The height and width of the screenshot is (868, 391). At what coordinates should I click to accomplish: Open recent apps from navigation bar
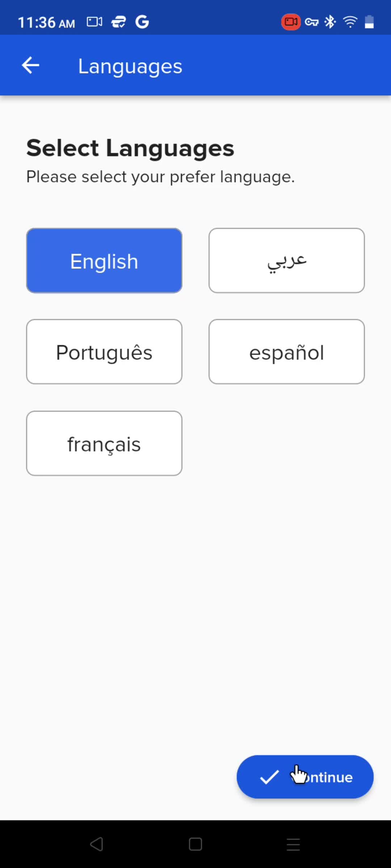[293, 844]
